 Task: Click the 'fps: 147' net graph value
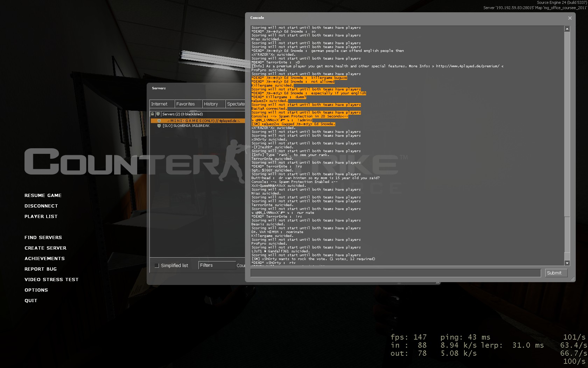(408, 337)
